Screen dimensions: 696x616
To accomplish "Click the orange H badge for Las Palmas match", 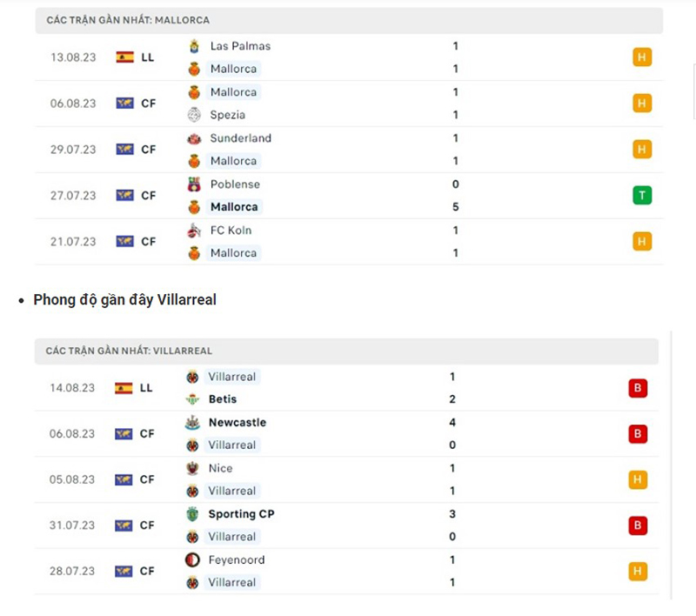I will 642,57.
